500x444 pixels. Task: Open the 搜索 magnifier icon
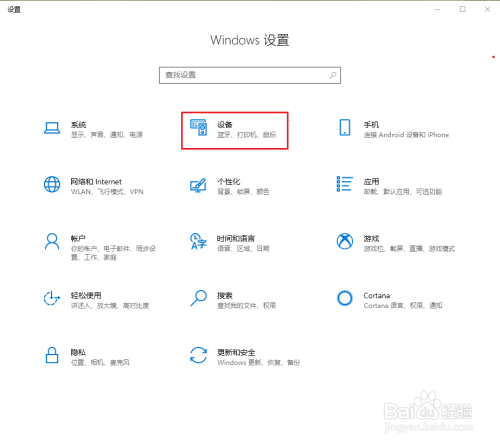tap(198, 298)
